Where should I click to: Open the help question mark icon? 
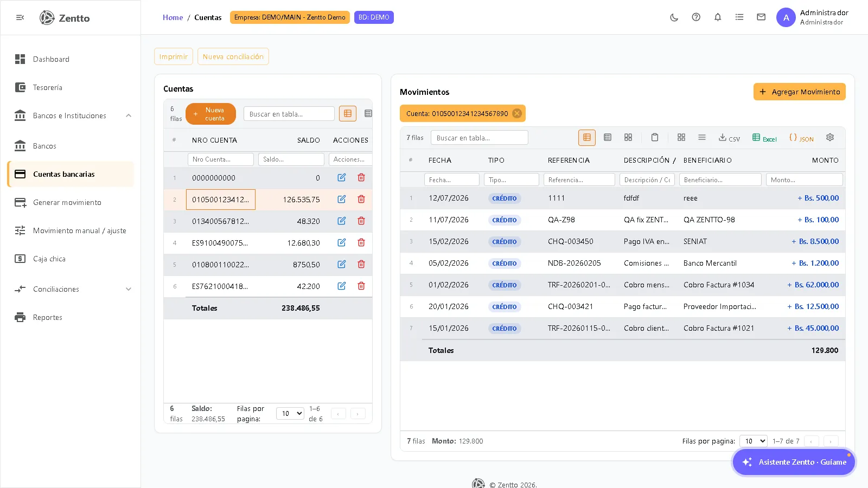tap(696, 17)
